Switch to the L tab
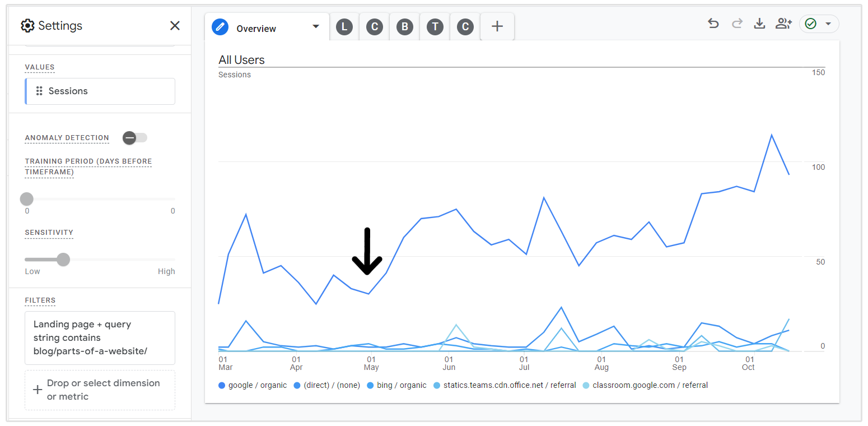The image size is (868, 426). coord(344,27)
